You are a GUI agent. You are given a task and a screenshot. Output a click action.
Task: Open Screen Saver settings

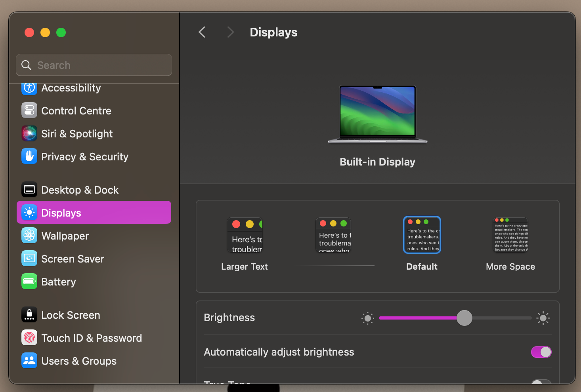click(73, 259)
